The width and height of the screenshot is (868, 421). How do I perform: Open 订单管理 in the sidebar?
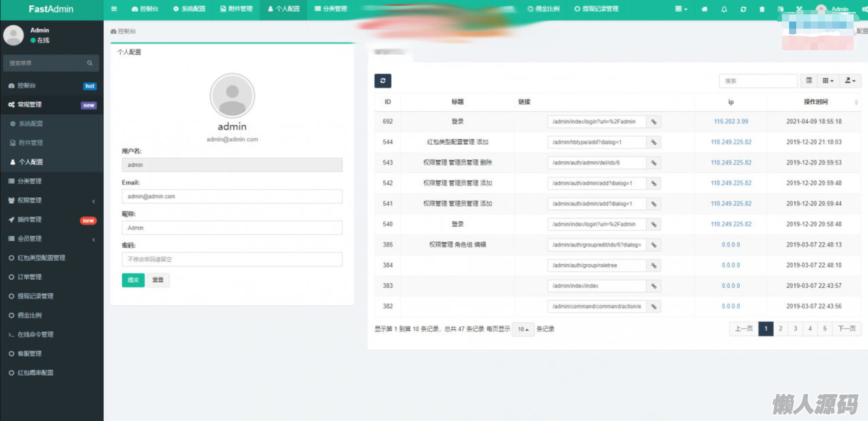tap(52, 277)
